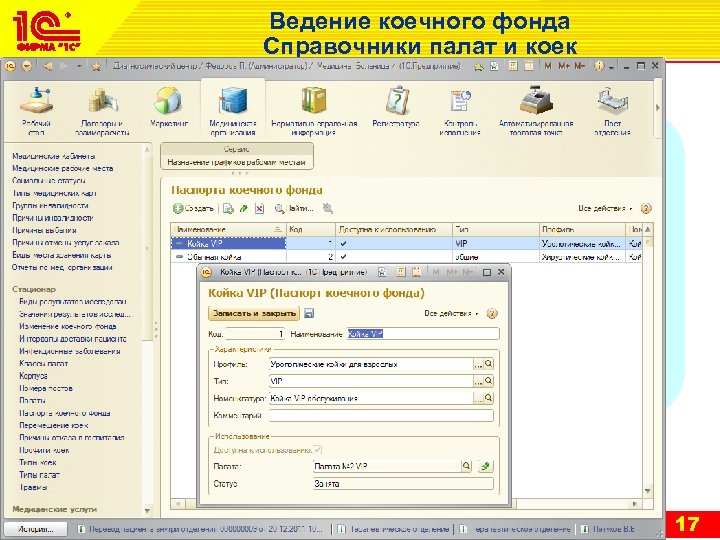Open the Рабочий стол section

pyautogui.click(x=36, y=112)
